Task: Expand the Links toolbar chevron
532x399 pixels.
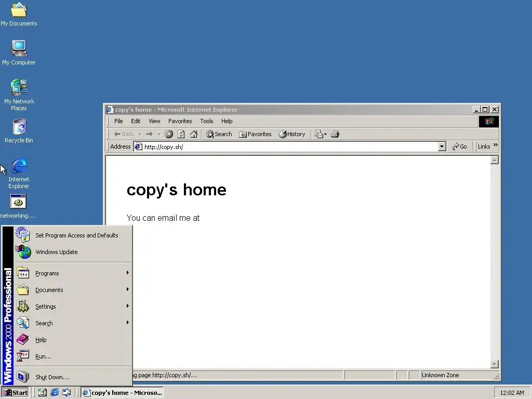Action: 495,145
